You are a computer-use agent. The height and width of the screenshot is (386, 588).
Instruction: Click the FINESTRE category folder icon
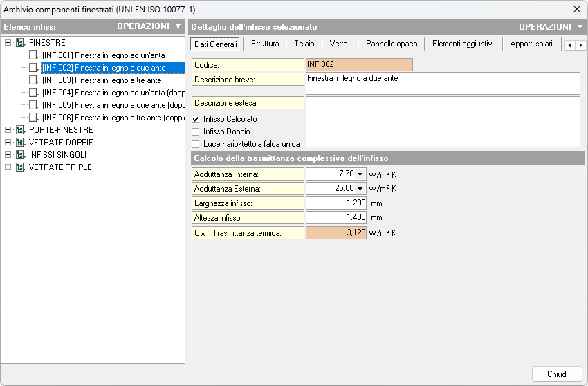point(20,43)
